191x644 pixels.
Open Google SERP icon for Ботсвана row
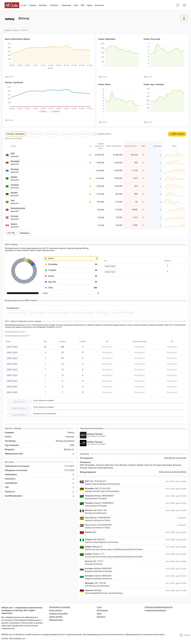pyautogui.click(x=143, y=171)
